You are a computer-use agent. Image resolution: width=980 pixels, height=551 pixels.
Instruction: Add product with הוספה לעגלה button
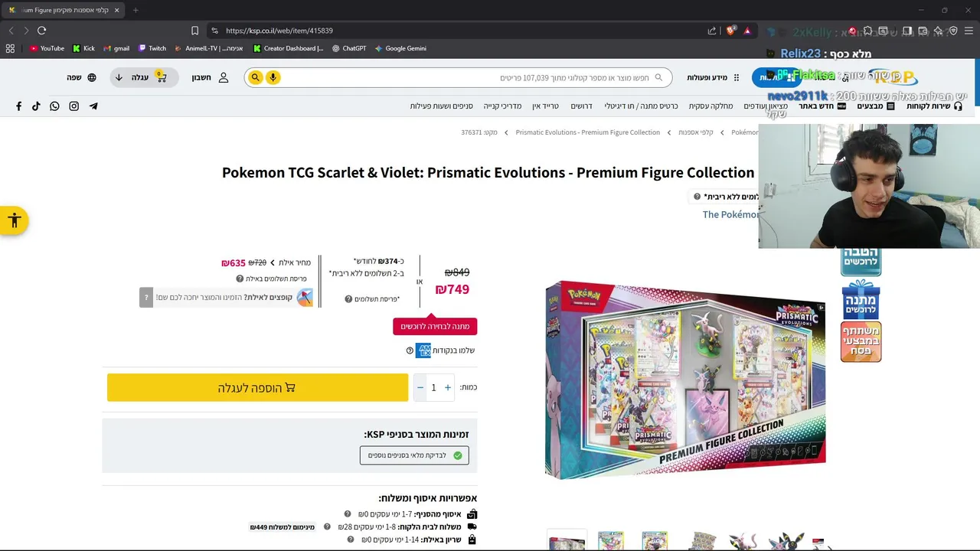coord(257,388)
